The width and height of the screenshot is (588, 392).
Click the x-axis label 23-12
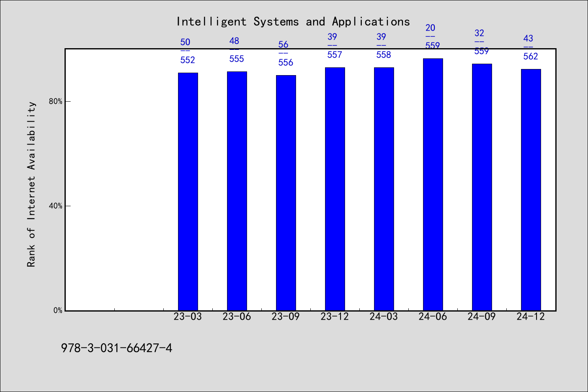(x=335, y=317)
